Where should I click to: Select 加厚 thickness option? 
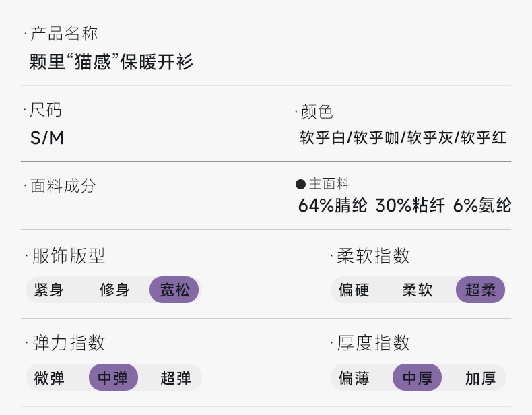(x=480, y=378)
